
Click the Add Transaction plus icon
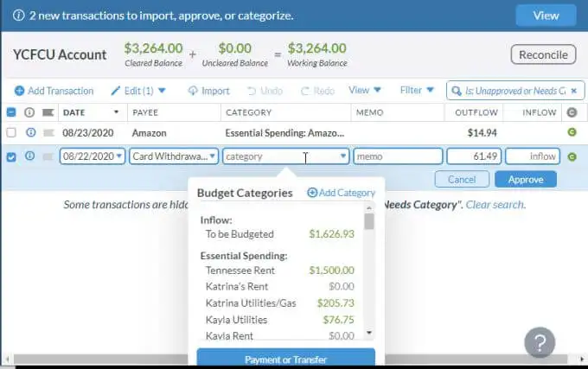tap(19, 91)
